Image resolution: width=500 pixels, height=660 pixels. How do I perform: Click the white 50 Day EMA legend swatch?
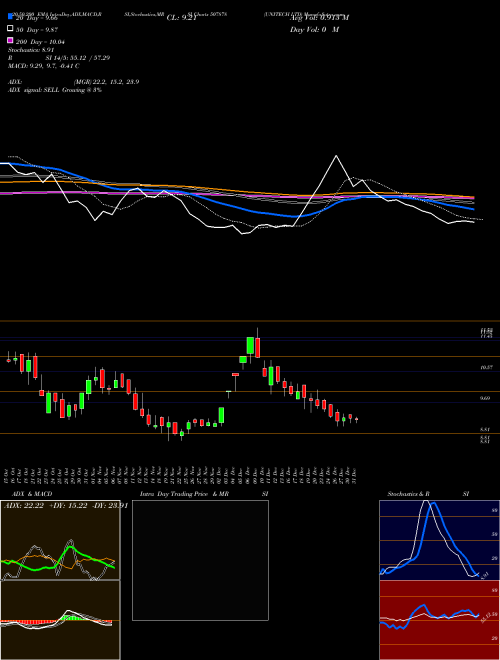[10, 29]
